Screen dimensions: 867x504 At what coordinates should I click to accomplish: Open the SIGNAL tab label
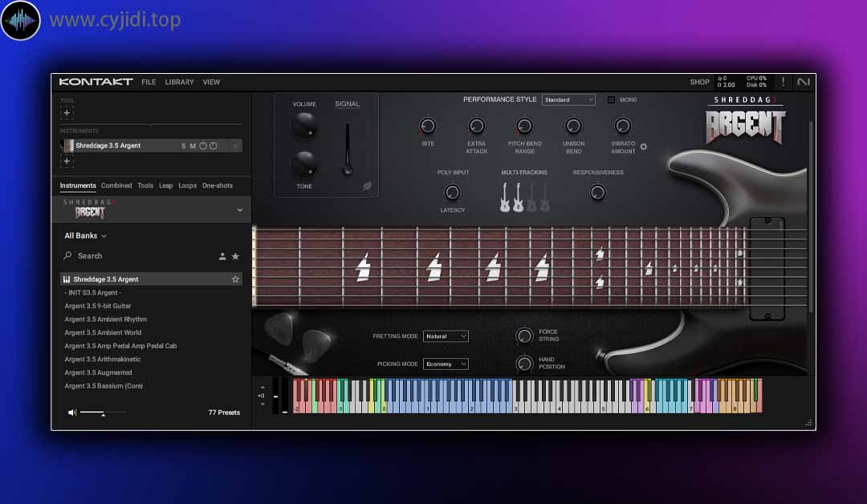pos(348,104)
